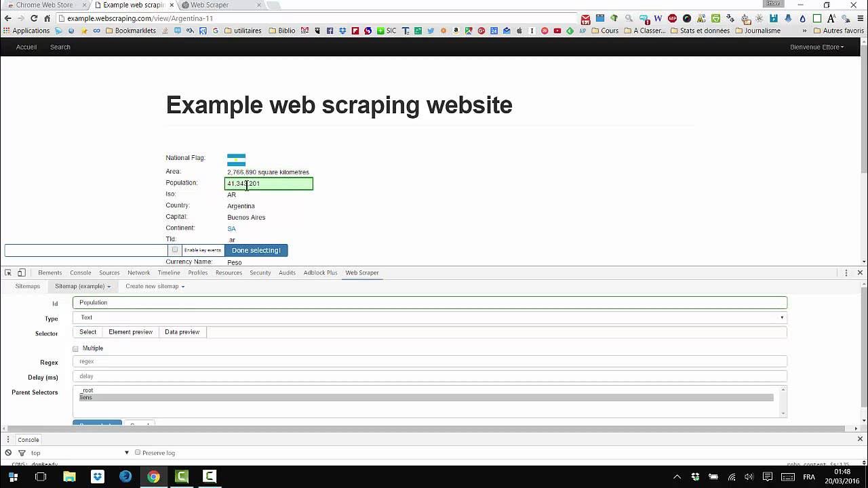Viewport: 868px width, 488px height.
Task: Click the browser home icon
Action: pos(47,18)
